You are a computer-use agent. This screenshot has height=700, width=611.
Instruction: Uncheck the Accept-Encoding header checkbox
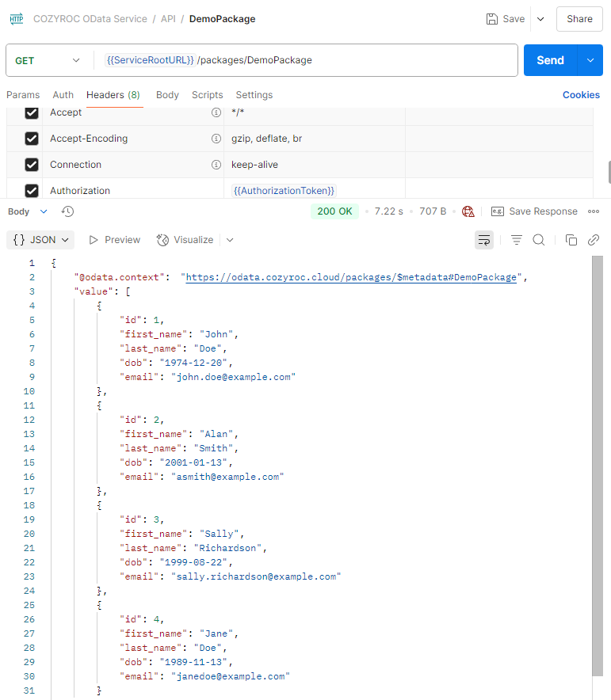click(32, 139)
